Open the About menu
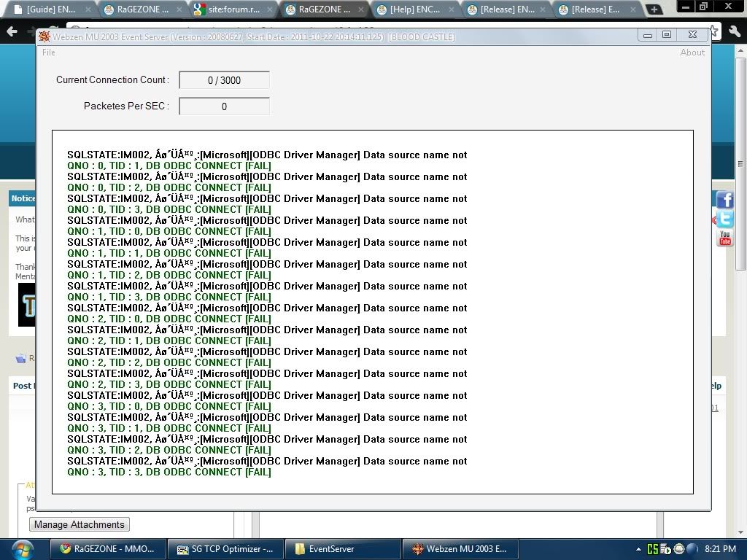The width and height of the screenshot is (747, 560). (692, 52)
